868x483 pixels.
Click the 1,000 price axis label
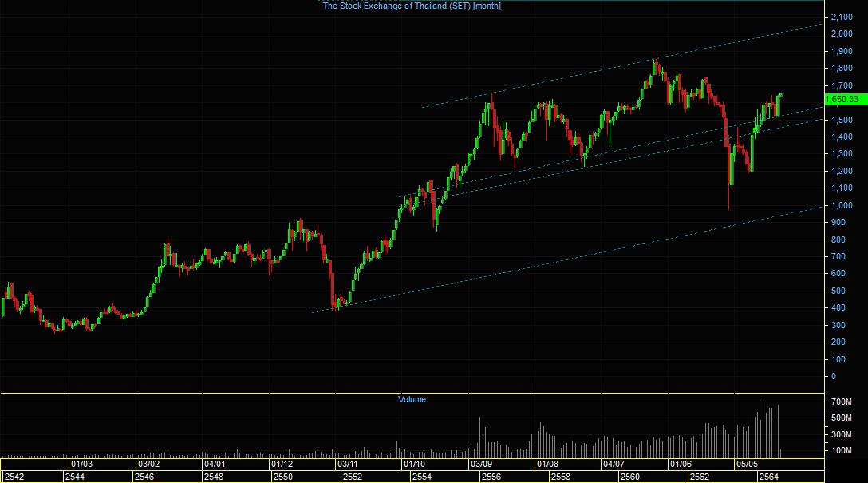(842, 205)
